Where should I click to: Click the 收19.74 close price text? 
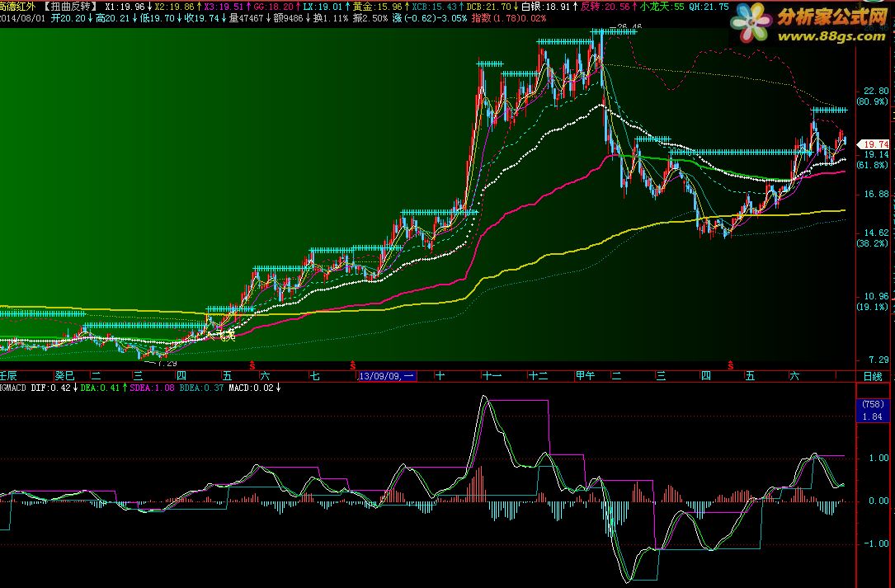click(x=202, y=18)
